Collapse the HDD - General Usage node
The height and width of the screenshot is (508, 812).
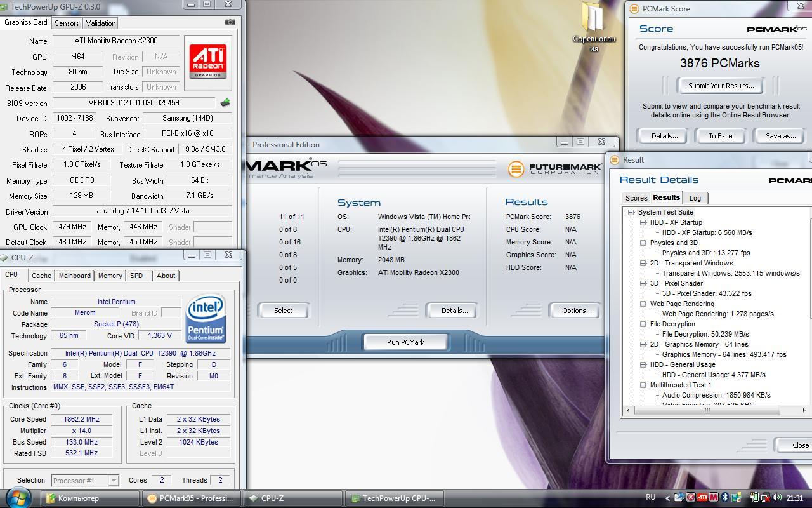[643, 365]
